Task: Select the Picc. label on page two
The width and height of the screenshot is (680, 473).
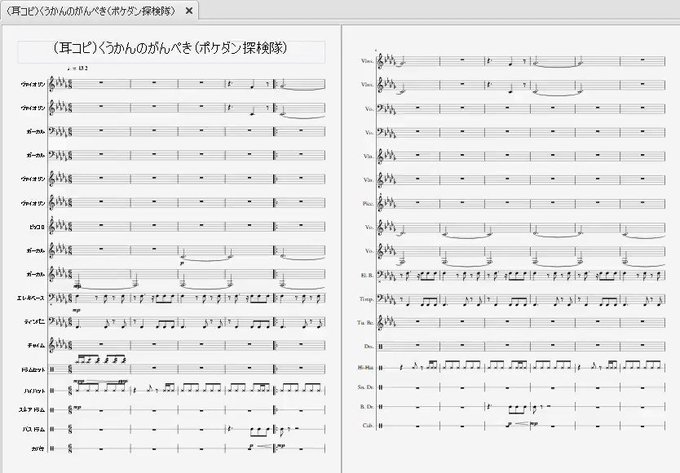Action: point(368,203)
